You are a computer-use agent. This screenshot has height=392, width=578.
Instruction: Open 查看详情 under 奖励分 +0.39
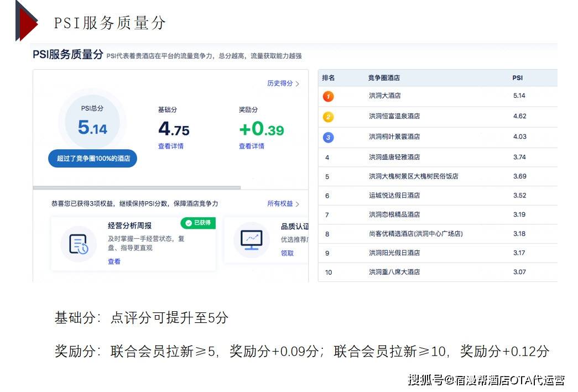tap(252, 147)
